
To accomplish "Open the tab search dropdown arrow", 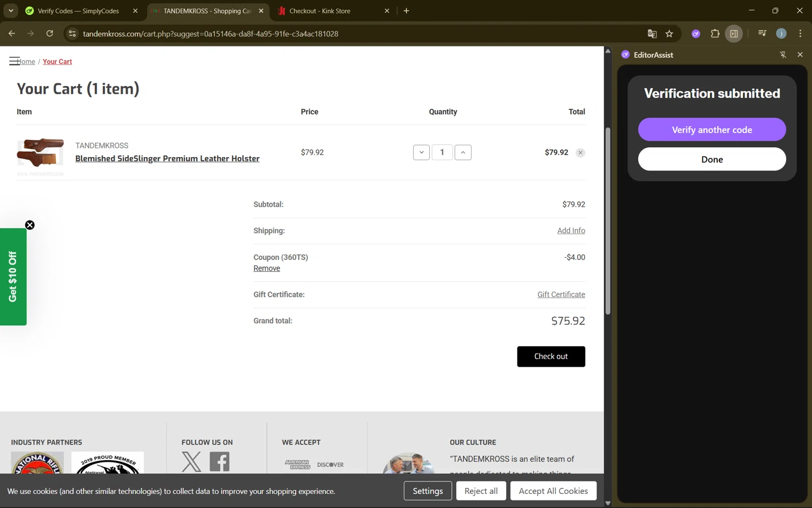I will click(x=11, y=11).
